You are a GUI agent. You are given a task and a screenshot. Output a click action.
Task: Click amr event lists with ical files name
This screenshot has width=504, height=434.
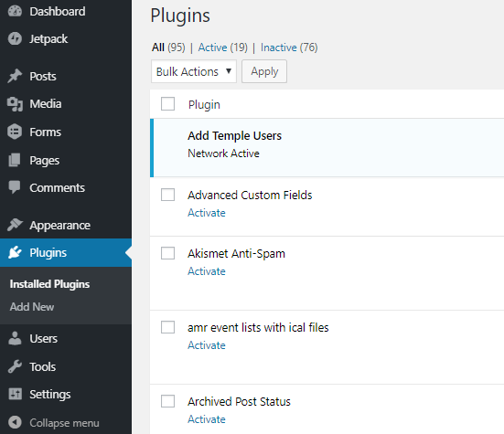258,327
